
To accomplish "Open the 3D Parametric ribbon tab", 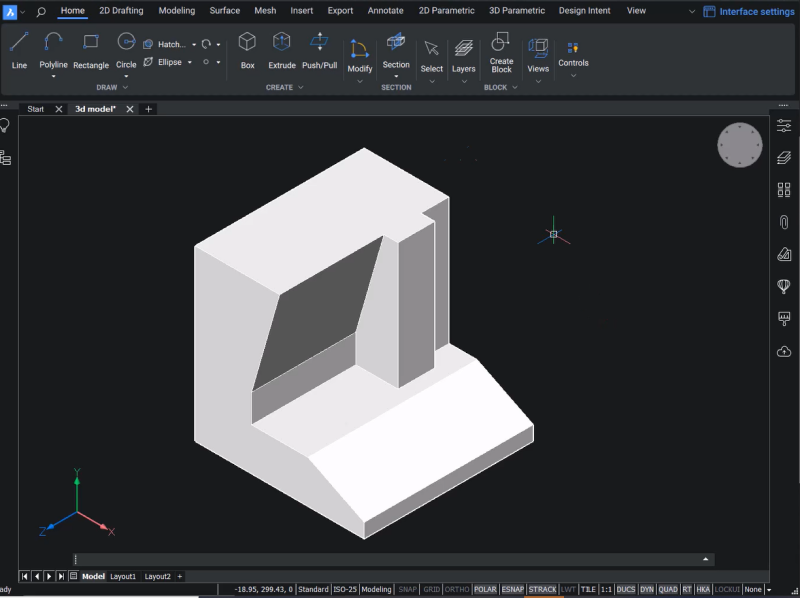I will point(516,11).
